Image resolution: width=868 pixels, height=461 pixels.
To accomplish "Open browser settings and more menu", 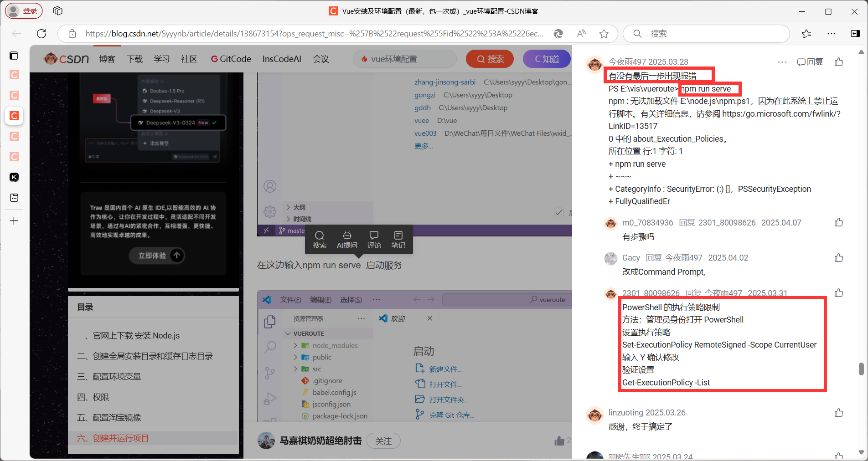I will click(832, 34).
